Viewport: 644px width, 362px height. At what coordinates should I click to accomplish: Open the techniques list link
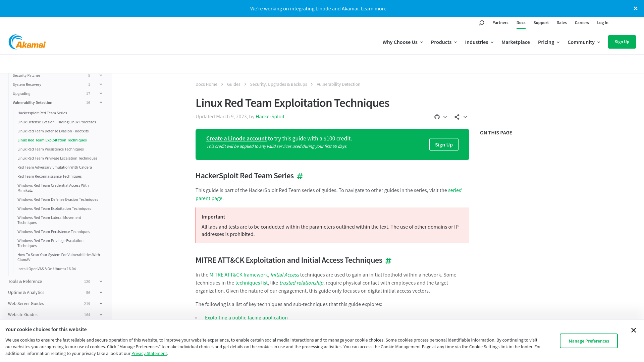coord(251,283)
